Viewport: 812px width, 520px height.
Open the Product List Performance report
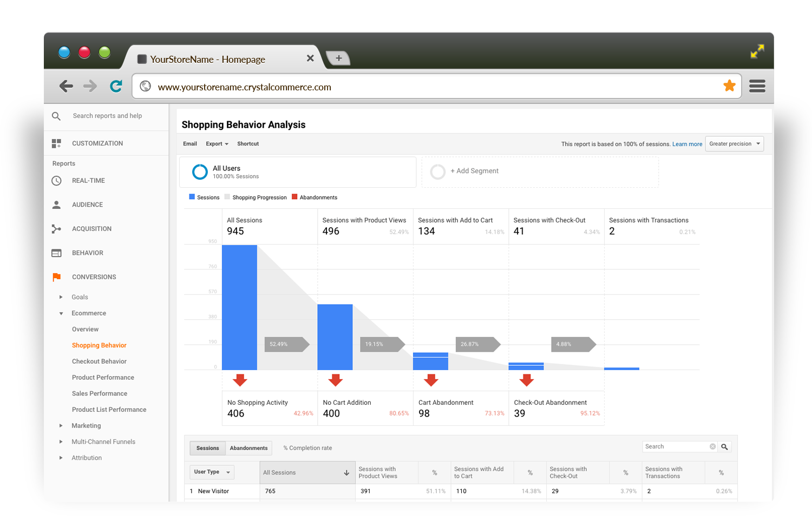click(109, 410)
